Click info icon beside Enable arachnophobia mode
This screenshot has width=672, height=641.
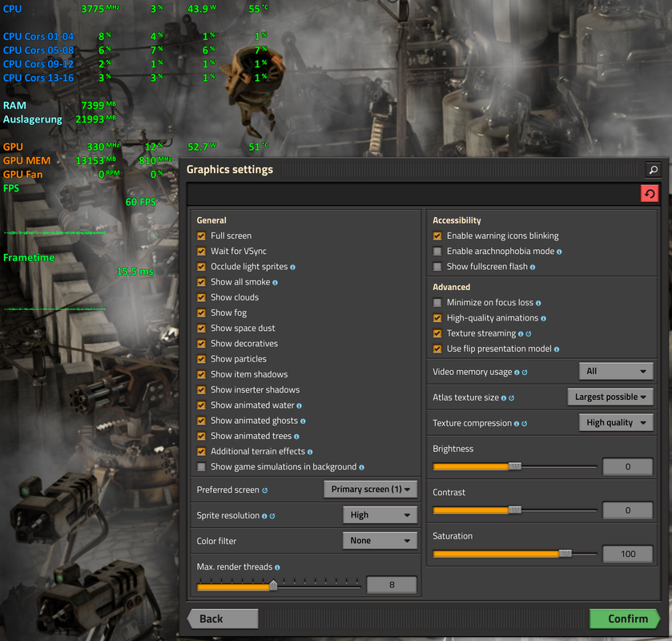[559, 252]
